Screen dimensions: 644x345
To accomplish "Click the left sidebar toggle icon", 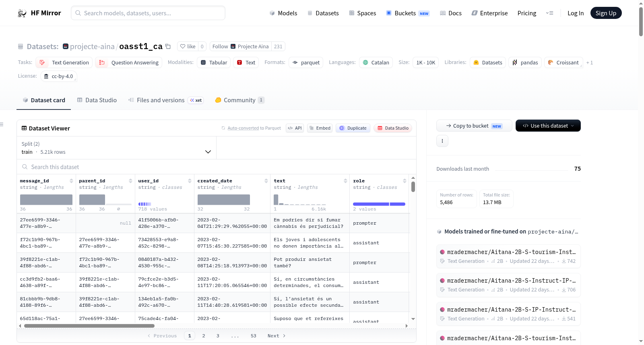I will tap(2, 124).
